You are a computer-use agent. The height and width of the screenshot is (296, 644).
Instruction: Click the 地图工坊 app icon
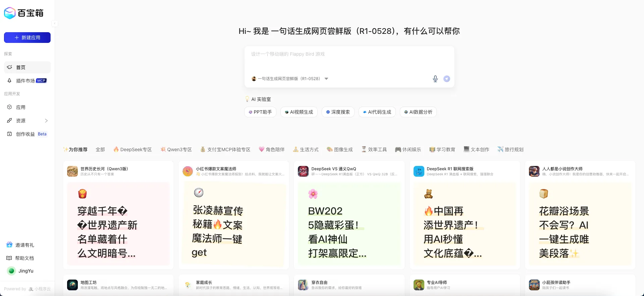tap(72, 285)
